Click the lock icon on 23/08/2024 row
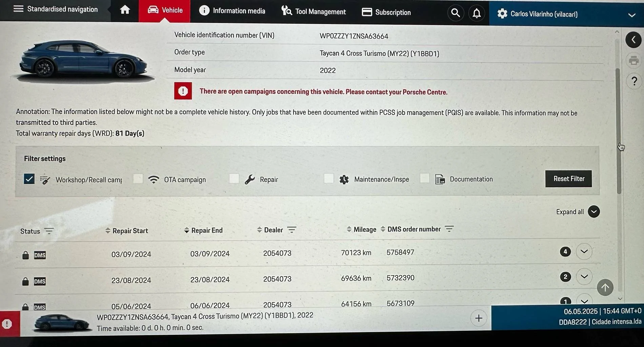Viewport: 644px width, 347px height. [x=25, y=281]
